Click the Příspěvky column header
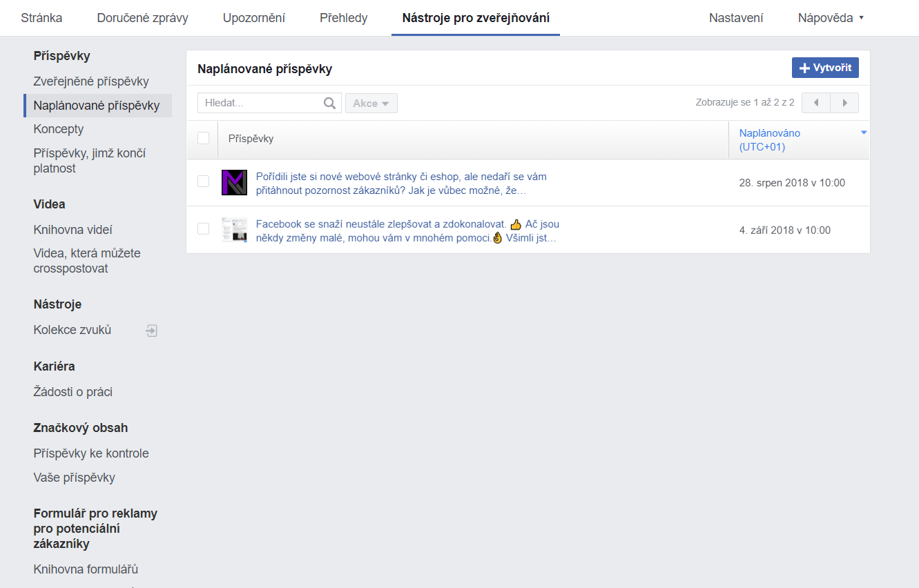 [x=251, y=139]
